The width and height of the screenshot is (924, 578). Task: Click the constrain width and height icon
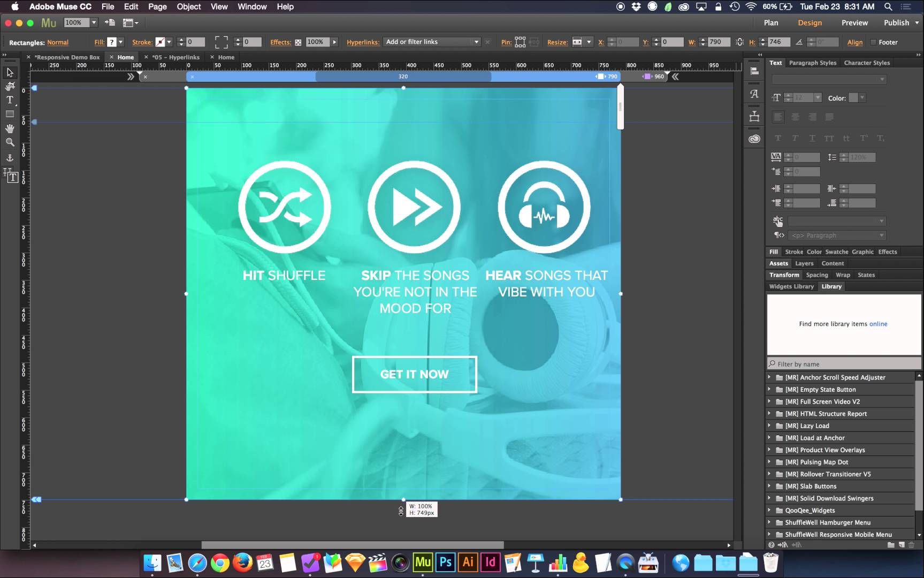739,42
